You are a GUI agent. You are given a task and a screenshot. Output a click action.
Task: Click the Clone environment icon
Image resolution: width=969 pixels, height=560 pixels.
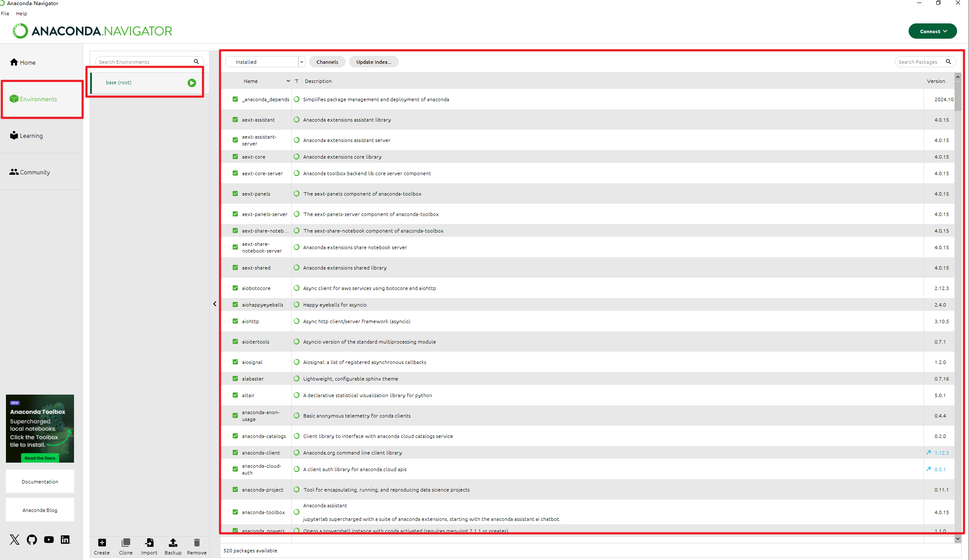(x=125, y=543)
